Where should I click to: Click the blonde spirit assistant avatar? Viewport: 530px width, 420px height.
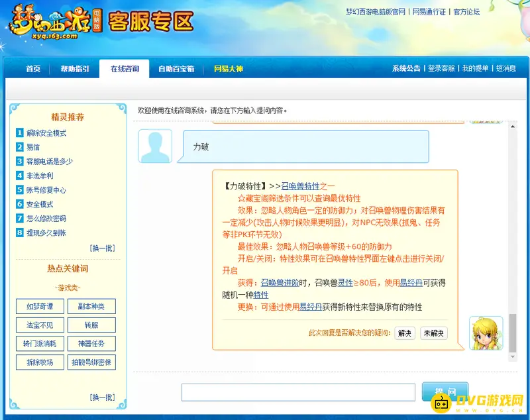[486, 333]
